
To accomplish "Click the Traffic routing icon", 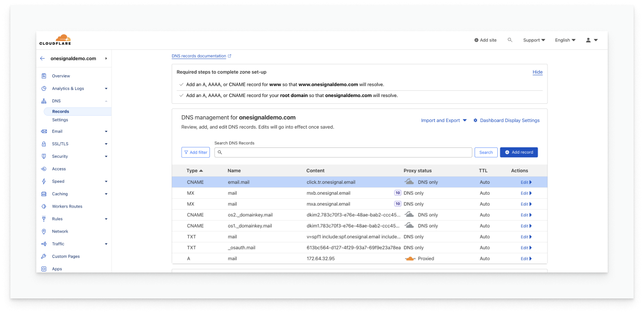I will [x=44, y=243].
